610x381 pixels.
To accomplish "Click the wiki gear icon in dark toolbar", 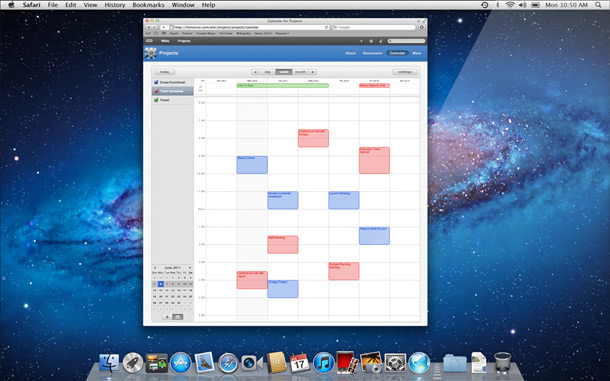I will [371, 41].
